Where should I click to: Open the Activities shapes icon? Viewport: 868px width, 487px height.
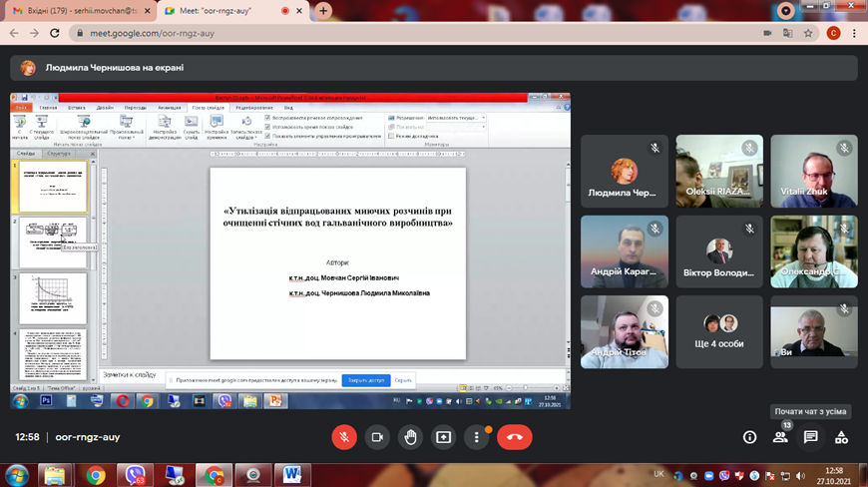pyautogui.click(x=841, y=437)
